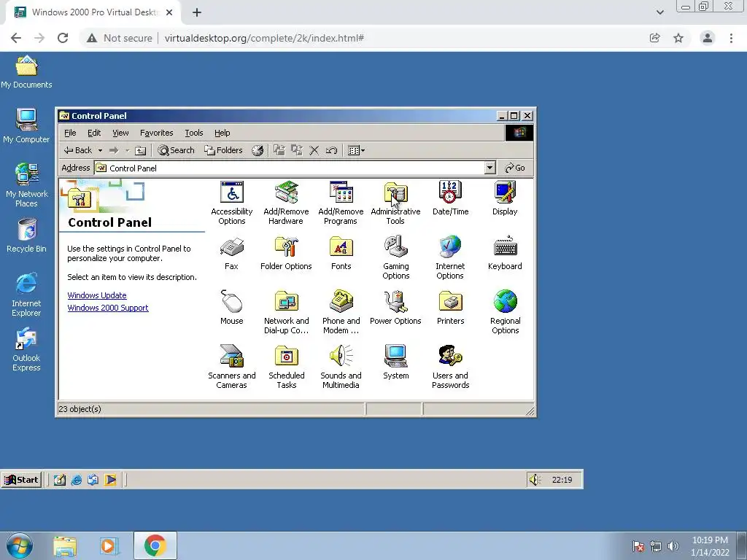Image resolution: width=747 pixels, height=560 pixels.
Task: Open Add/Remove Hardware applet
Action: coord(286,203)
